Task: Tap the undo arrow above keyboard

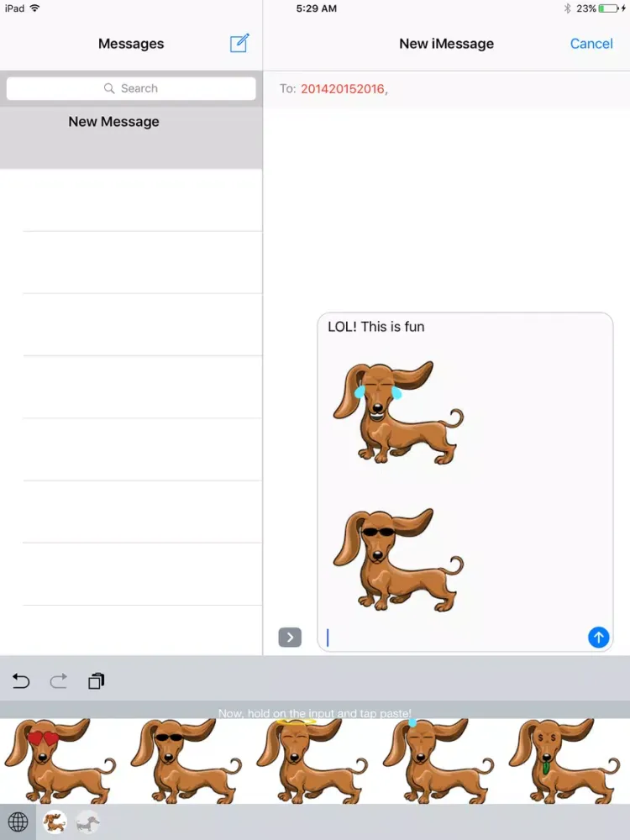Action: [x=21, y=681]
